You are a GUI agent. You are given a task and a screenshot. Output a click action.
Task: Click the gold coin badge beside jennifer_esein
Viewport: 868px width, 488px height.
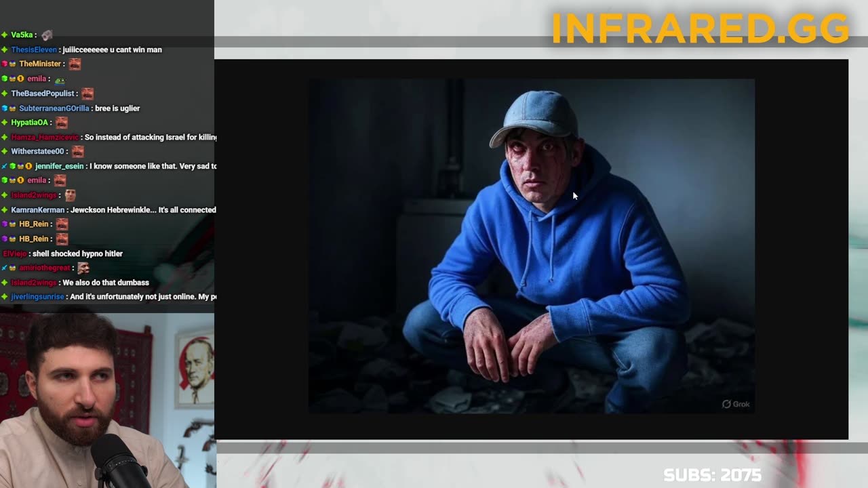tap(28, 166)
